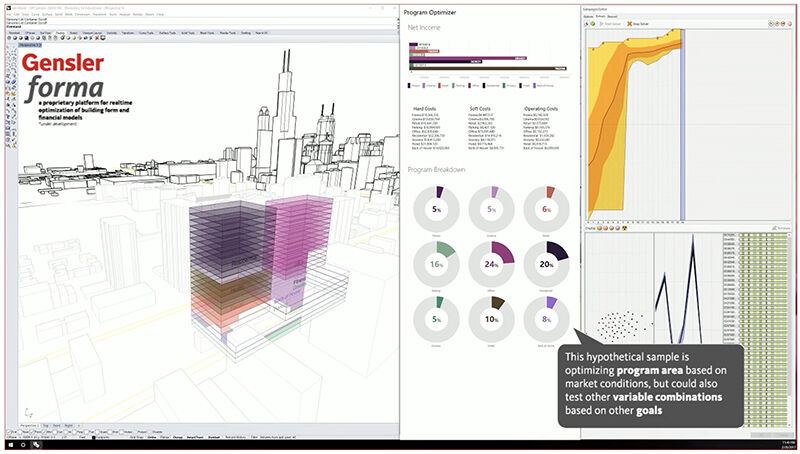Click the 20% Residential donut chart
This screenshot has width=800, height=454.
pyautogui.click(x=546, y=264)
